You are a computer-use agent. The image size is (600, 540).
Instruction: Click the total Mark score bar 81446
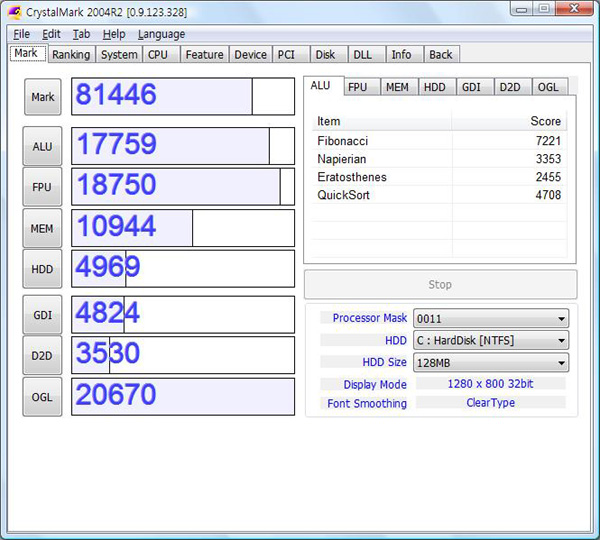click(x=183, y=96)
